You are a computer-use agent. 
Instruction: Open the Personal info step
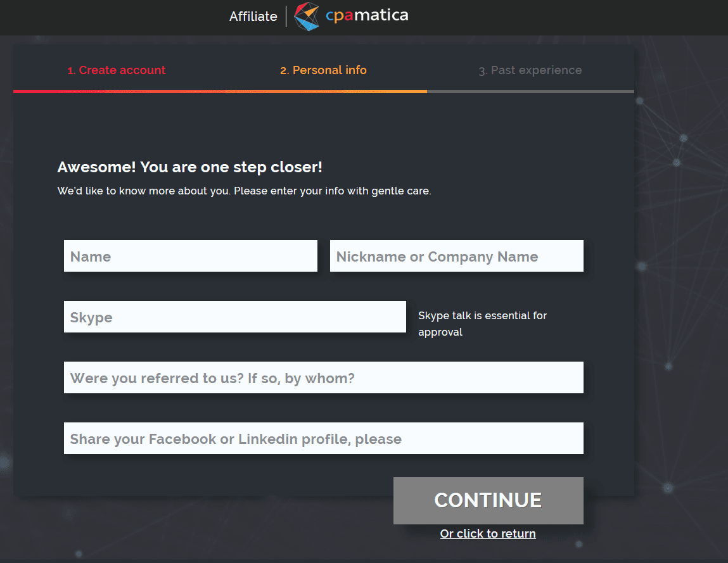pos(323,70)
